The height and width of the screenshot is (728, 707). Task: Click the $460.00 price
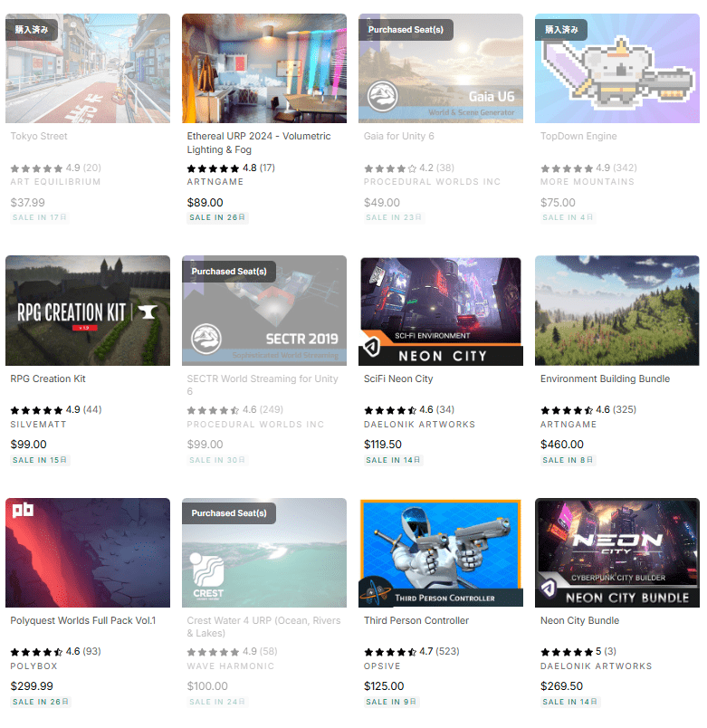pyautogui.click(x=561, y=445)
